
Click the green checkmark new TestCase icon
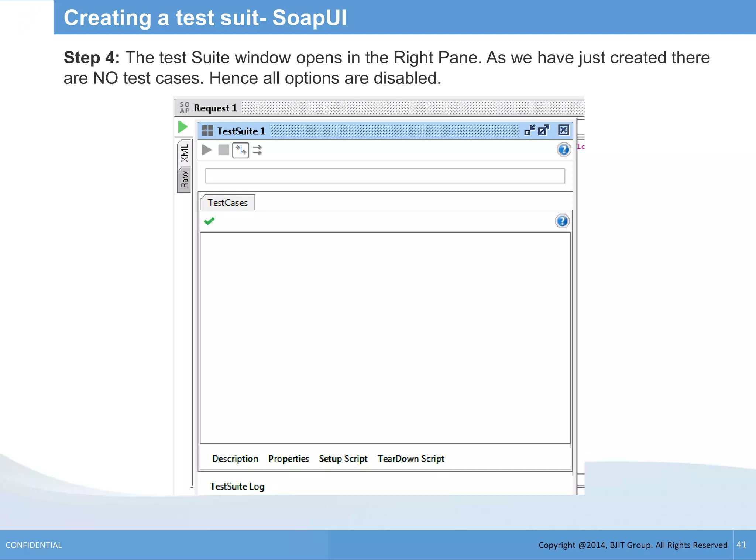coord(209,221)
